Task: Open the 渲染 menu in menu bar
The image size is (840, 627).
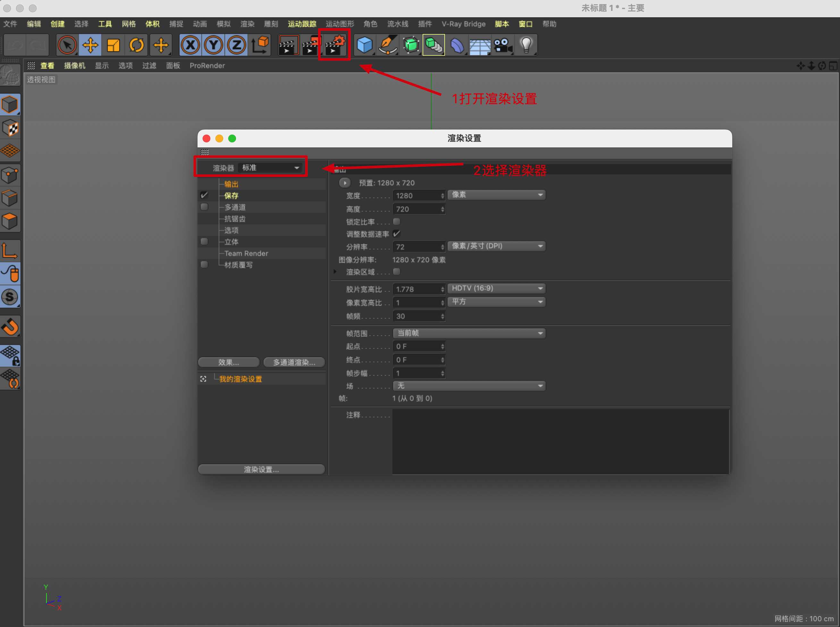Action: tap(247, 24)
